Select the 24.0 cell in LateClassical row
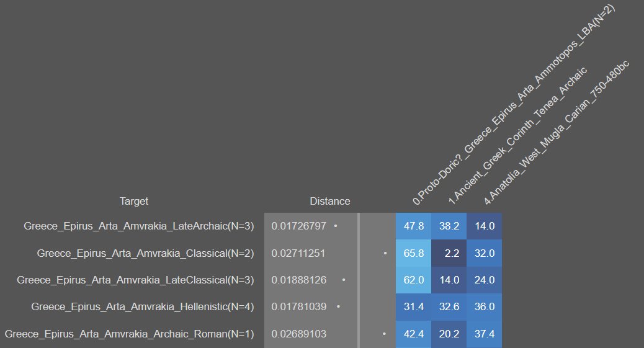 click(484, 280)
